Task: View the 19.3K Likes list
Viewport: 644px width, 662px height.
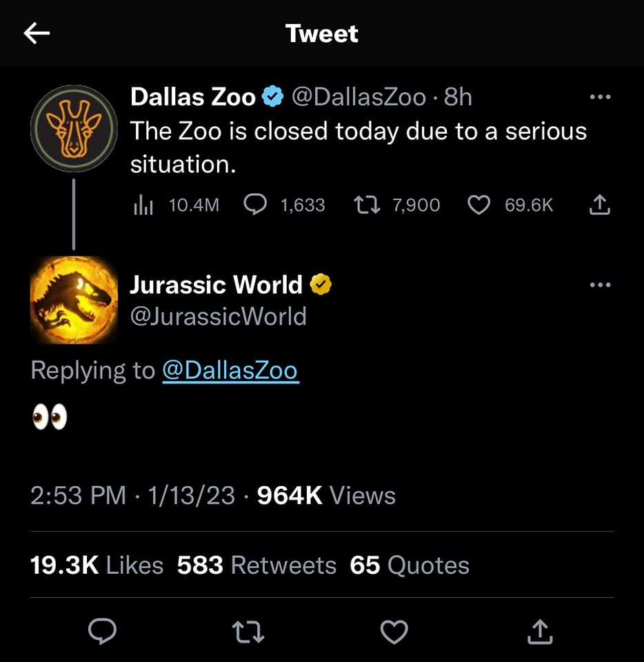Action: click(97, 565)
